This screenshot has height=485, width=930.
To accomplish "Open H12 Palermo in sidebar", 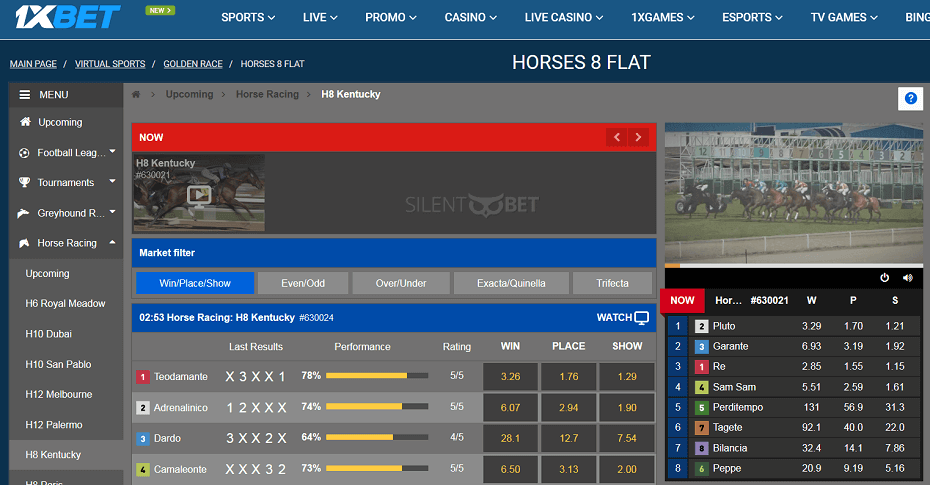I will pyautogui.click(x=54, y=425).
